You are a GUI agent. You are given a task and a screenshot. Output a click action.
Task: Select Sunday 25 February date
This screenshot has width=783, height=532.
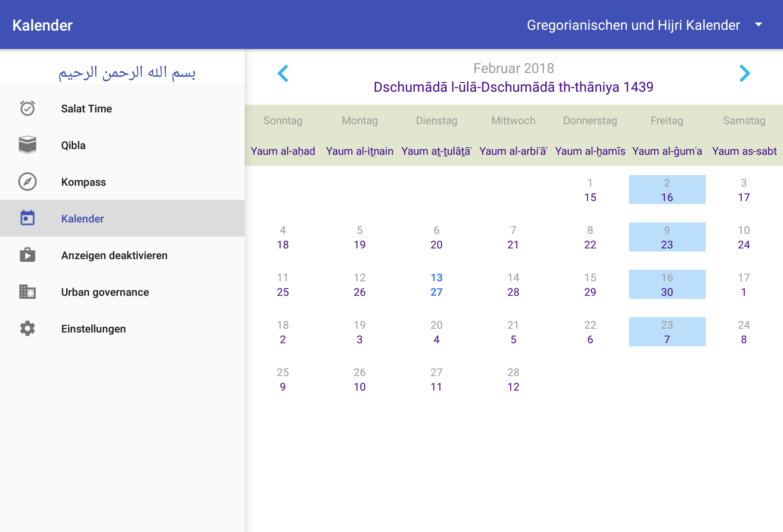pos(283,379)
